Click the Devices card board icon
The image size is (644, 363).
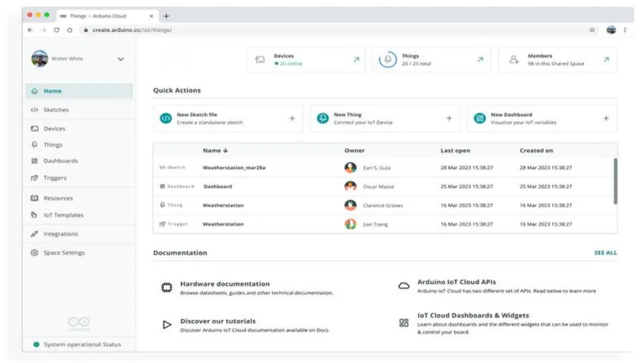pyautogui.click(x=260, y=60)
